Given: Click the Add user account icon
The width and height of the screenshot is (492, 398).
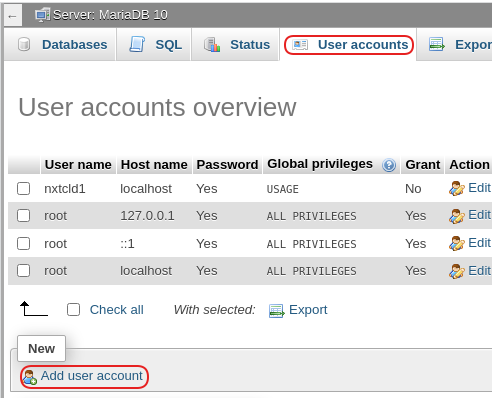Looking at the screenshot, I should pos(30,377).
